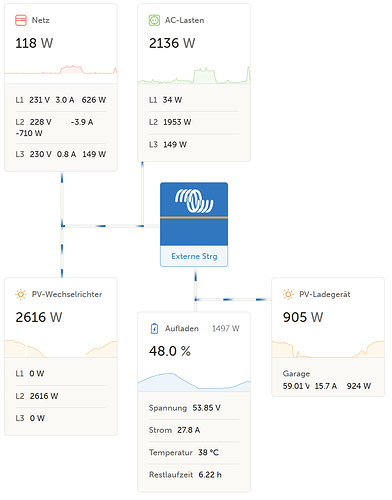Image resolution: width=392 pixels, height=500 pixels.
Task: Click the Garage power 924 W
Action: [x=359, y=386]
